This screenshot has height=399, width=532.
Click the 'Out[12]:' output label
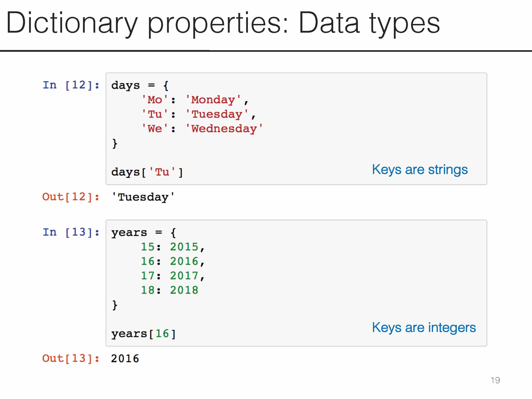point(71,197)
